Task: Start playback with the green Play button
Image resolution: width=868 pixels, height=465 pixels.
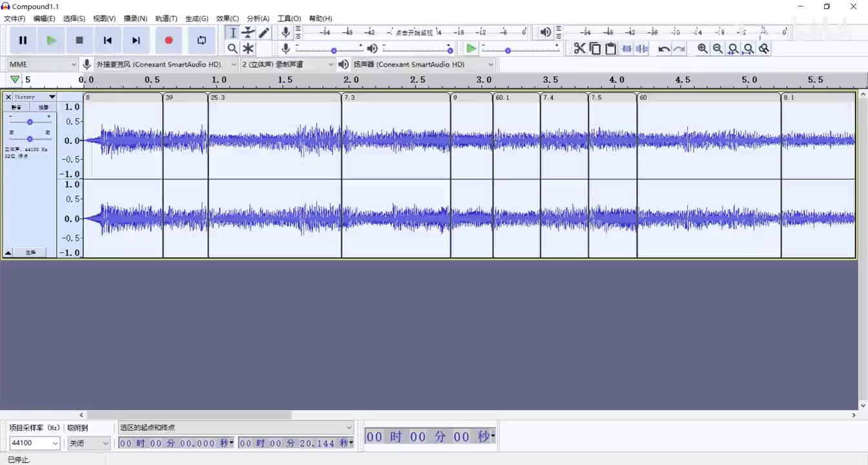Action: click(51, 40)
